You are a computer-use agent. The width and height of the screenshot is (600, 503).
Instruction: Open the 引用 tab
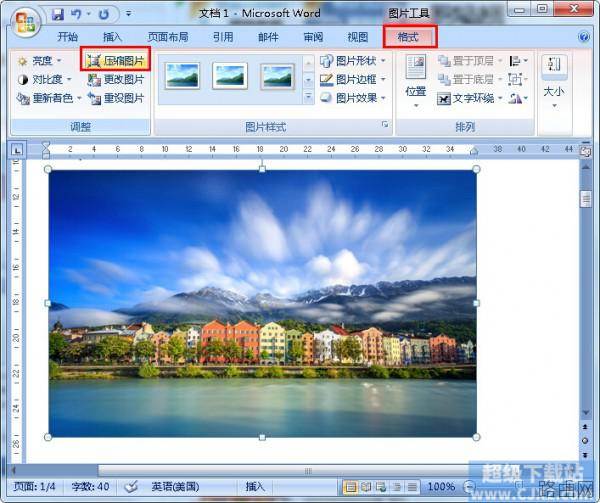223,37
